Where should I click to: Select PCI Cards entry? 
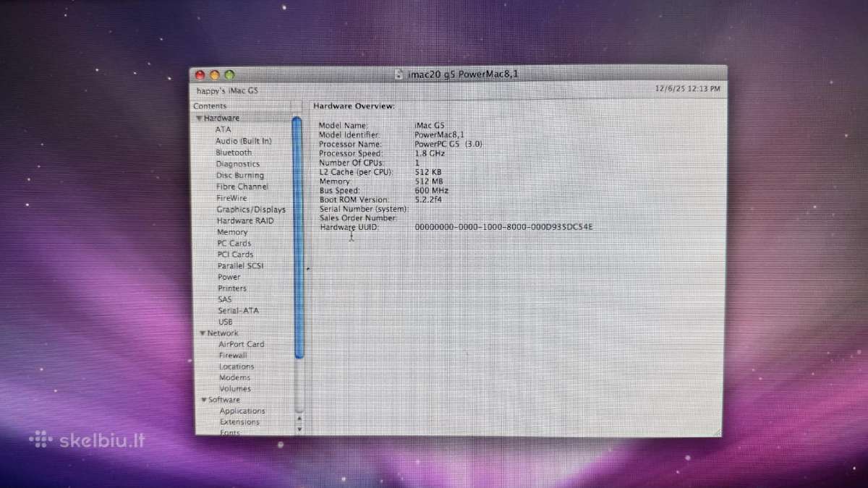[x=235, y=254]
